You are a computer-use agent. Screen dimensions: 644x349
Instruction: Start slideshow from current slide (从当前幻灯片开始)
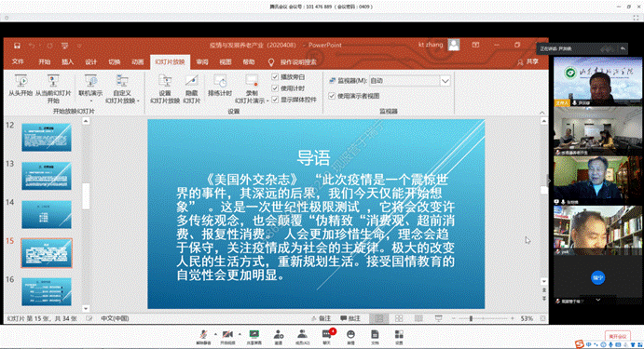point(53,88)
